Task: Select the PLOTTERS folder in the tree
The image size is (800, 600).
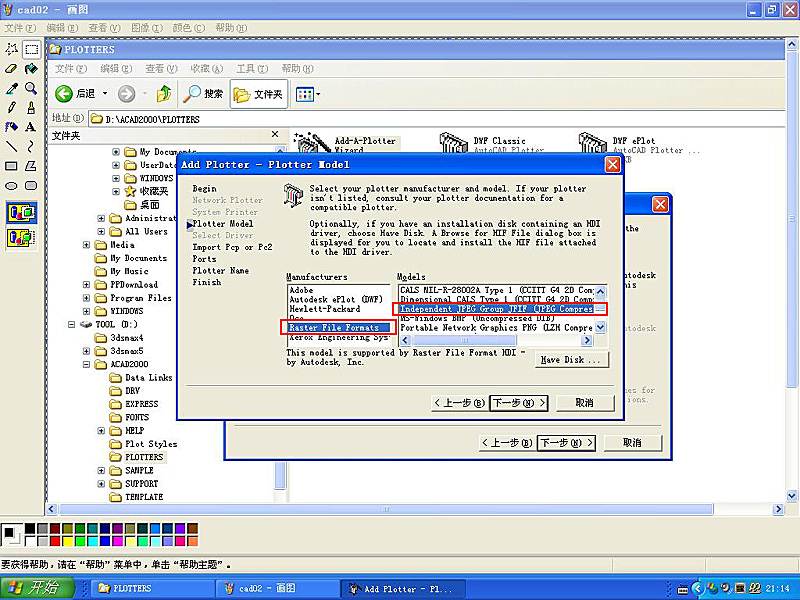Action: (x=143, y=457)
